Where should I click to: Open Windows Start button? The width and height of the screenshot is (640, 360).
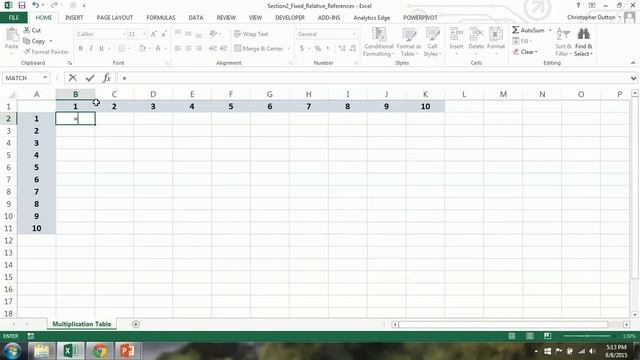[x=13, y=351]
